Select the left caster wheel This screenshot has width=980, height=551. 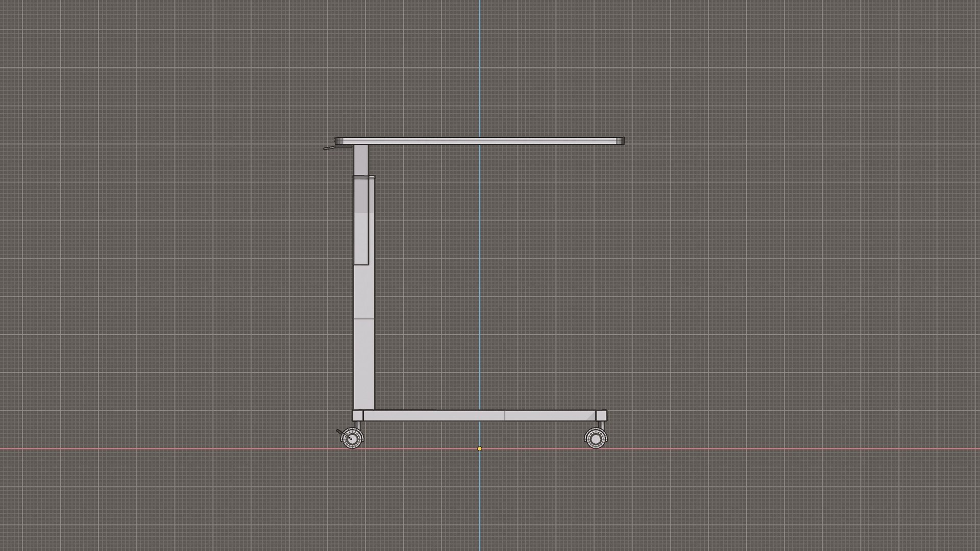click(x=352, y=438)
